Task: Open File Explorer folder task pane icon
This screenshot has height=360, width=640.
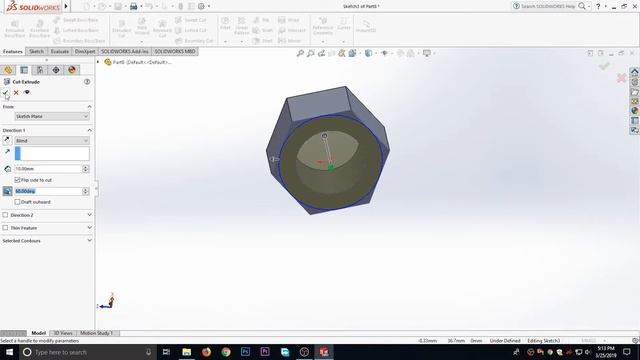Action: point(635,92)
